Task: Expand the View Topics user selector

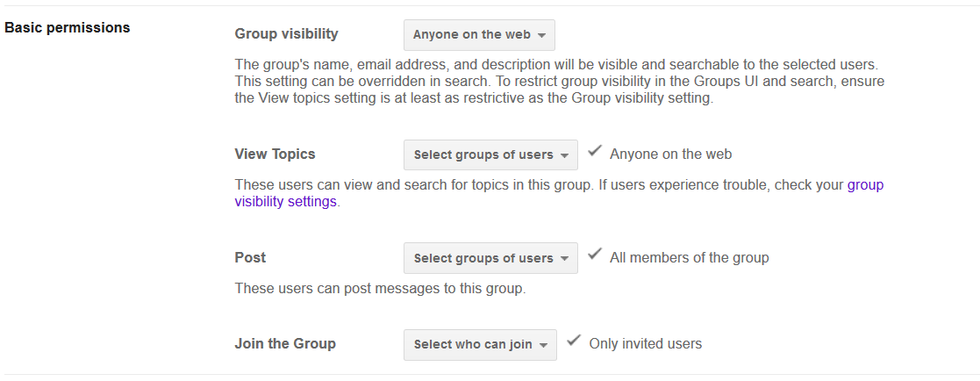Action: click(490, 155)
